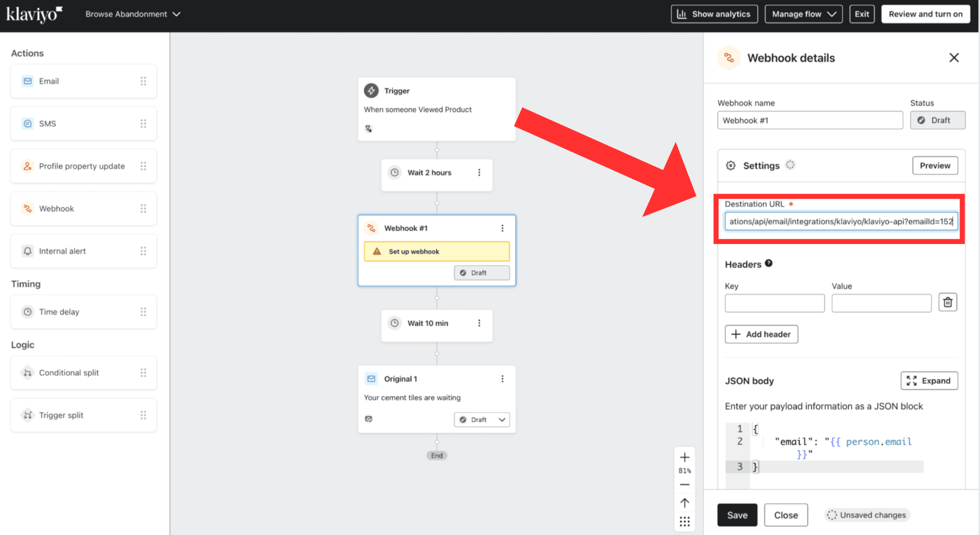
Task: Click the header Key input
Action: (775, 303)
